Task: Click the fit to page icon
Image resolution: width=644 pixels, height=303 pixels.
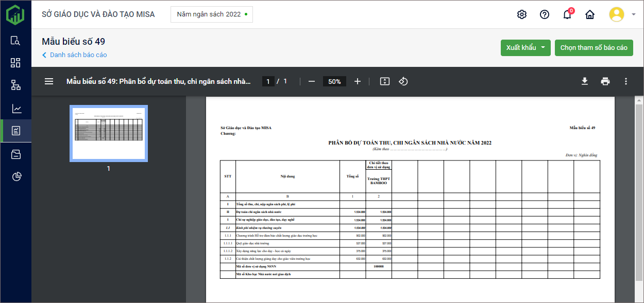Action: coord(385,81)
